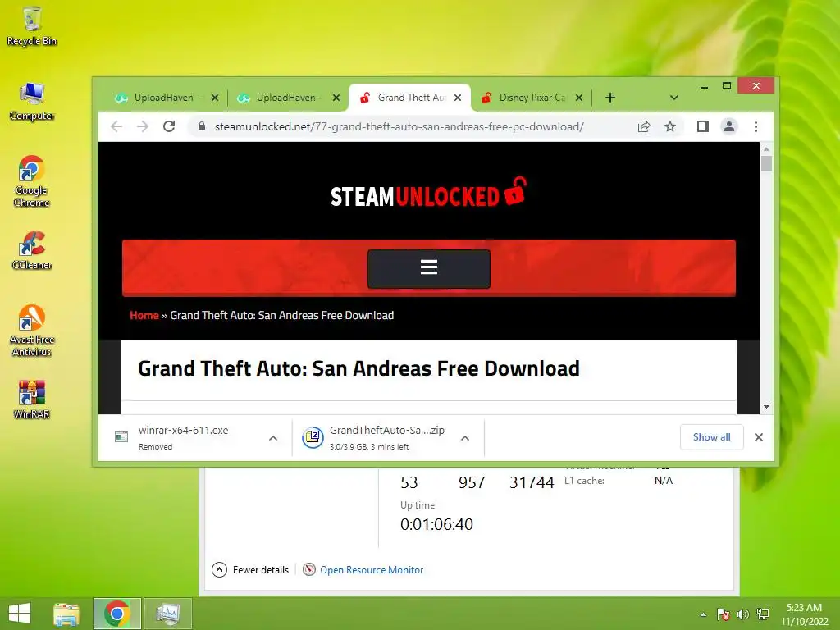Click GrandTheftAuto zip download file icon
Image resolution: width=840 pixels, height=630 pixels.
[x=313, y=437]
